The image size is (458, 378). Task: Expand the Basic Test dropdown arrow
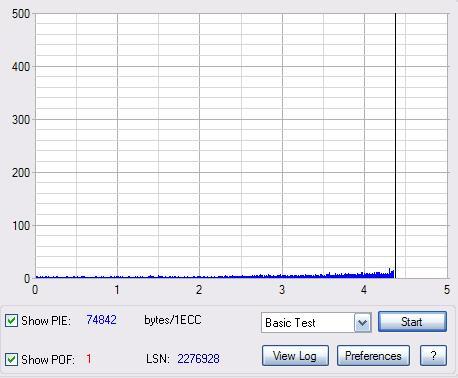pos(363,323)
